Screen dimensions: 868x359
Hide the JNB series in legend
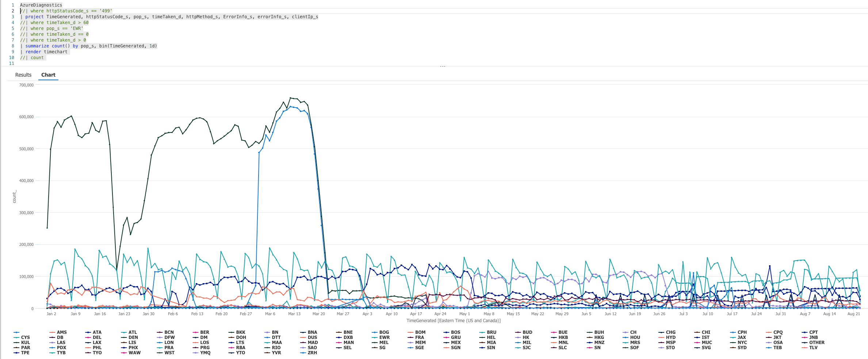(810, 337)
